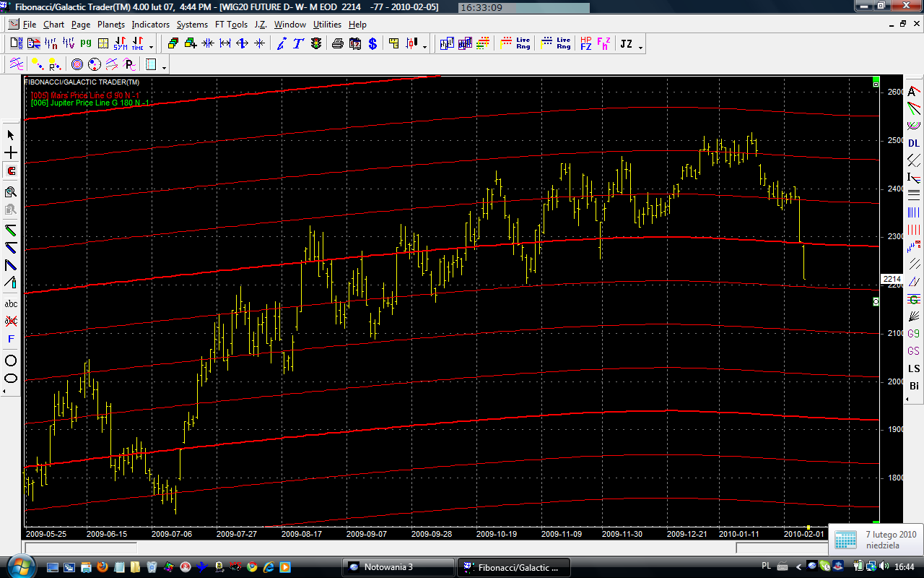Click the first red Live Rng button
Image resolution: width=924 pixels, height=578 pixels.
click(x=515, y=44)
